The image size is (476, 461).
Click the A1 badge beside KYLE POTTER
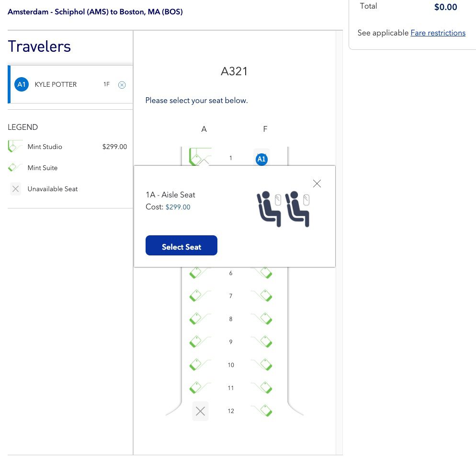22,84
